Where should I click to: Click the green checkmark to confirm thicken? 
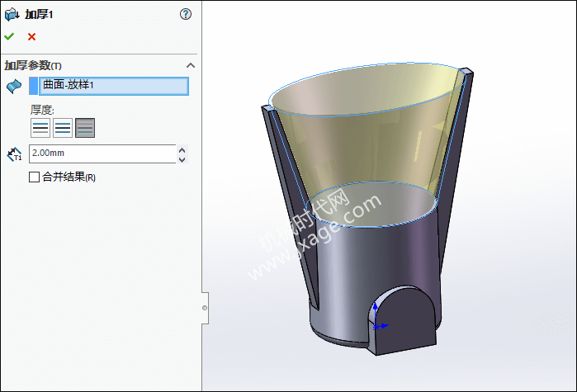click(9, 36)
